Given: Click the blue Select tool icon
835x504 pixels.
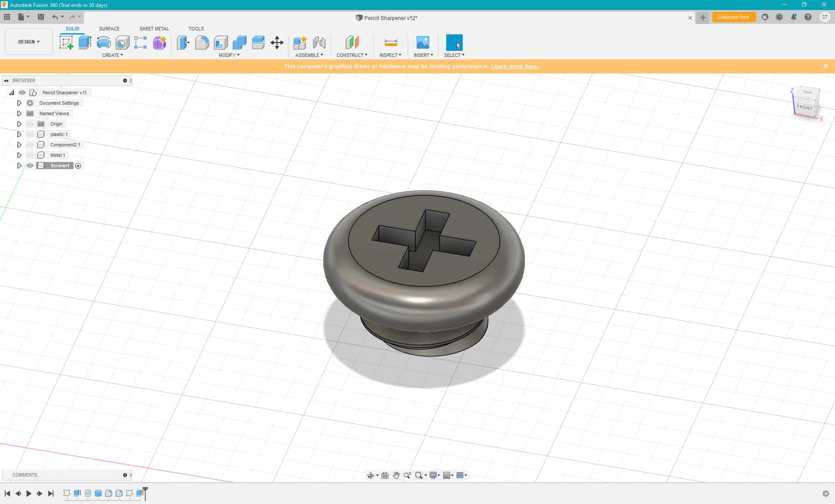Looking at the screenshot, I should pos(454,43).
